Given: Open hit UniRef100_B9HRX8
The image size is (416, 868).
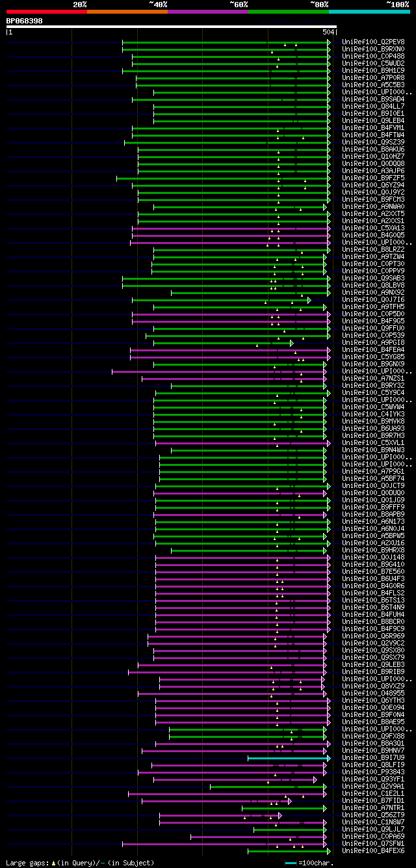Looking at the screenshot, I should click(x=373, y=550).
